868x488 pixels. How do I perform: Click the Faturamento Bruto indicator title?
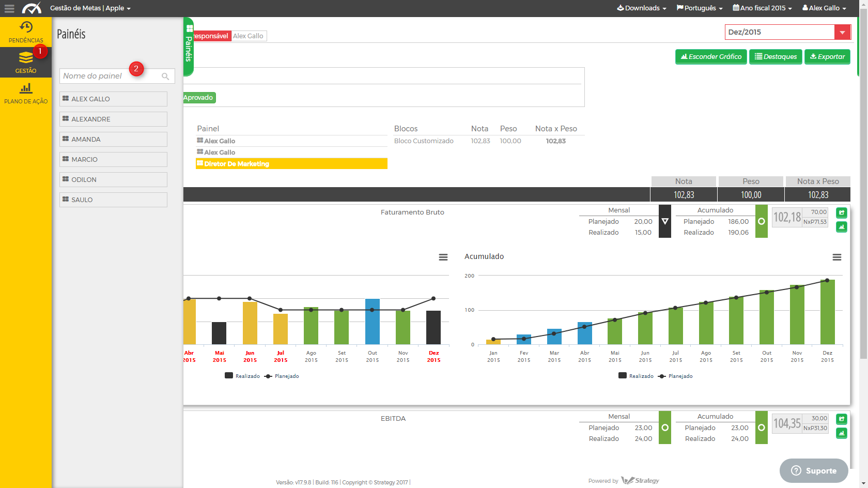[x=412, y=212]
